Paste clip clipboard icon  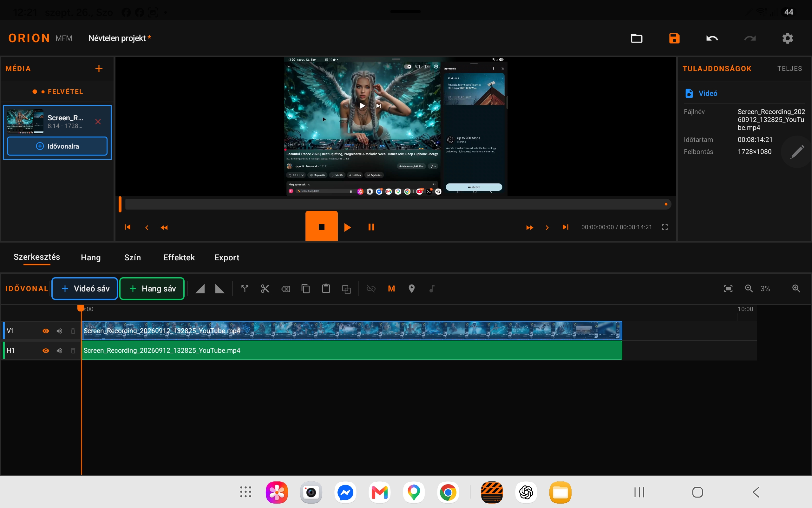point(326,289)
